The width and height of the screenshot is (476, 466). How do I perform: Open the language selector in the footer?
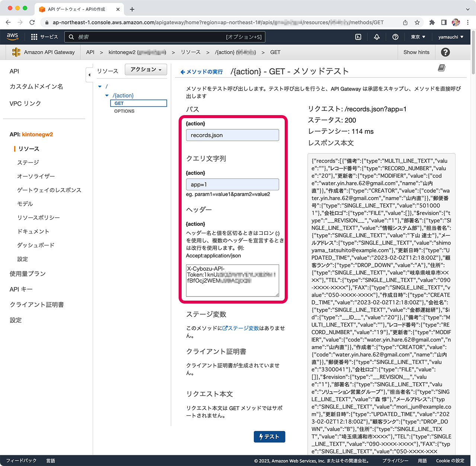(51, 461)
